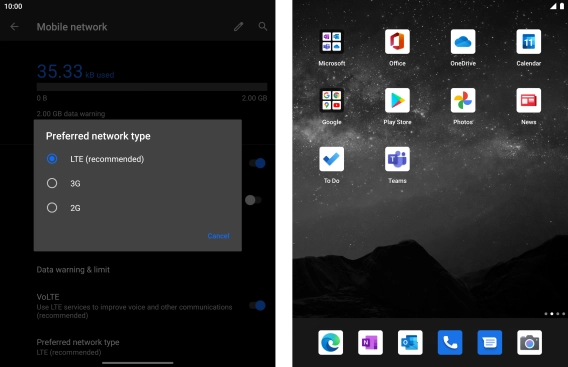The image size is (568, 367).
Task: Open the Microsoft apps folder
Action: 331,42
